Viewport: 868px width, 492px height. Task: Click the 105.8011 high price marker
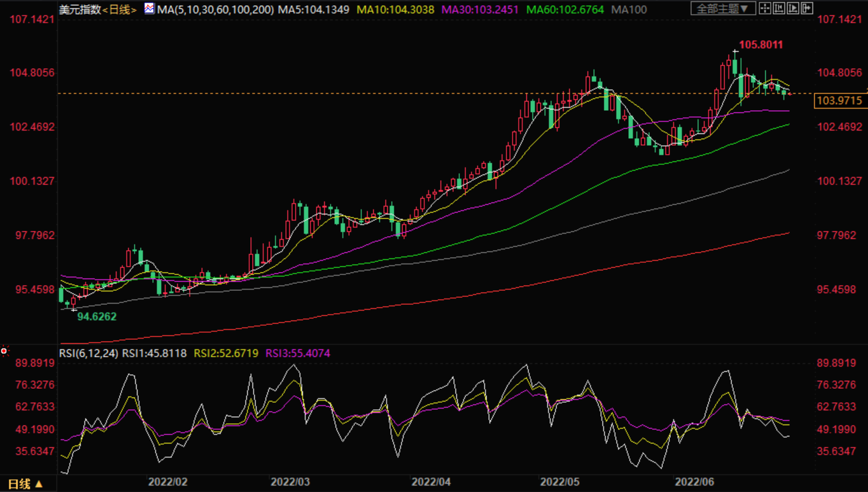[x=761, y=45]
